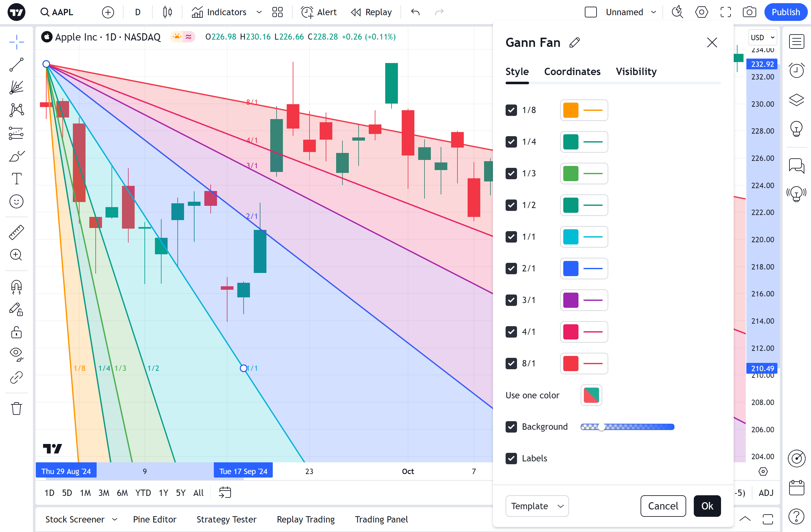Viewport: 811px width, 532px height.
Task: Click the Ok button
Action: click(x=707, y=506)
